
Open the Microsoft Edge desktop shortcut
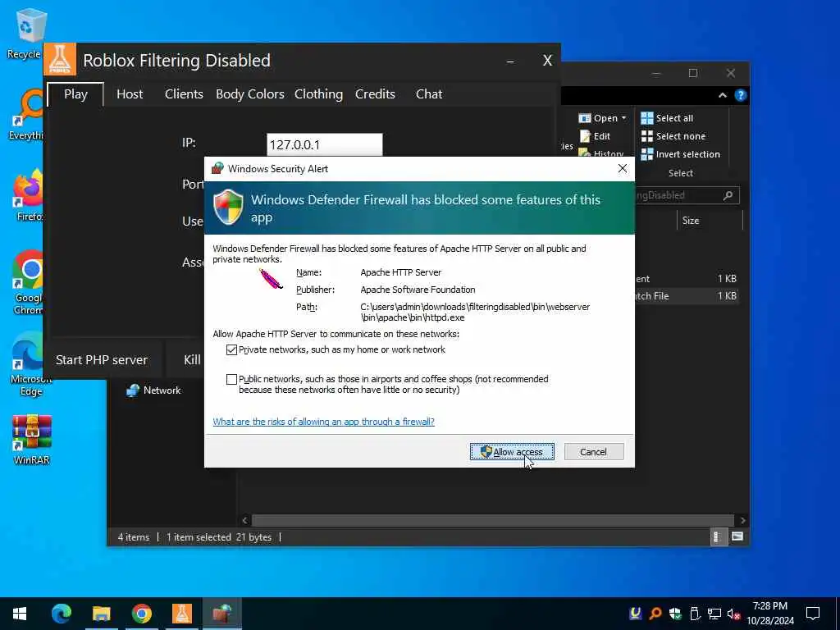click(x=30, y=364)
